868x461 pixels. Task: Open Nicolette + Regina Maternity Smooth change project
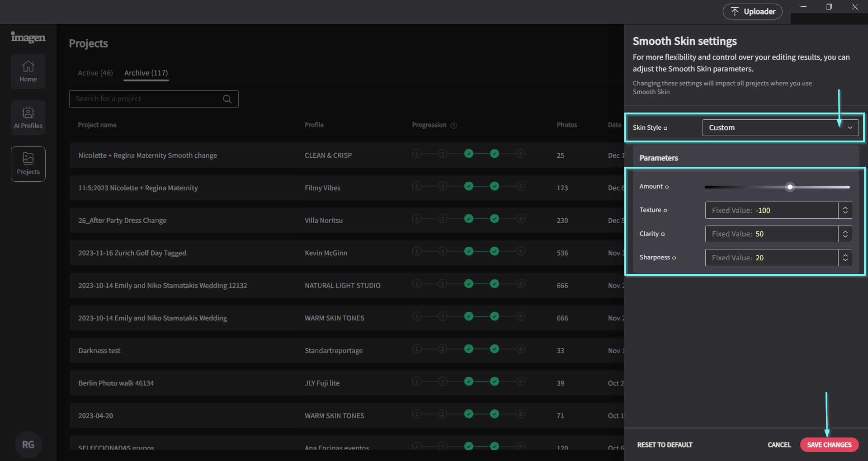pos(148,155)
